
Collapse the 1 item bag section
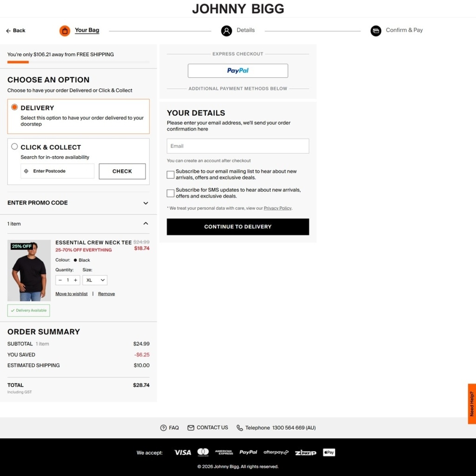click(78, 224)
